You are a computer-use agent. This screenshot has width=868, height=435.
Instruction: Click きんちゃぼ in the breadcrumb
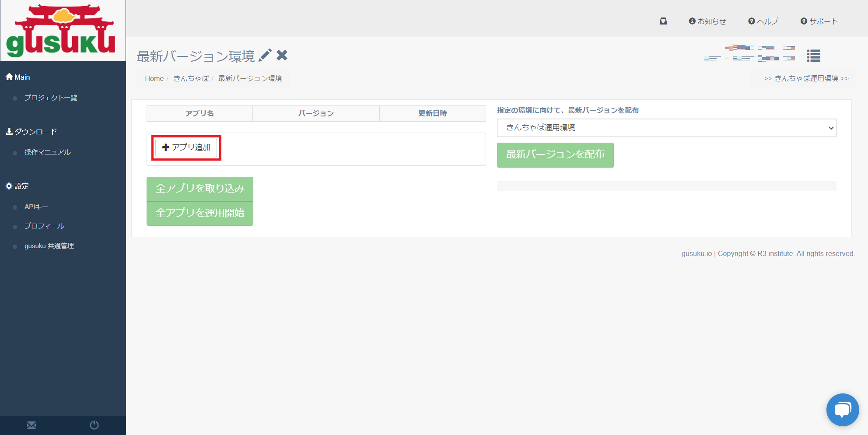[x=191, y=78]
